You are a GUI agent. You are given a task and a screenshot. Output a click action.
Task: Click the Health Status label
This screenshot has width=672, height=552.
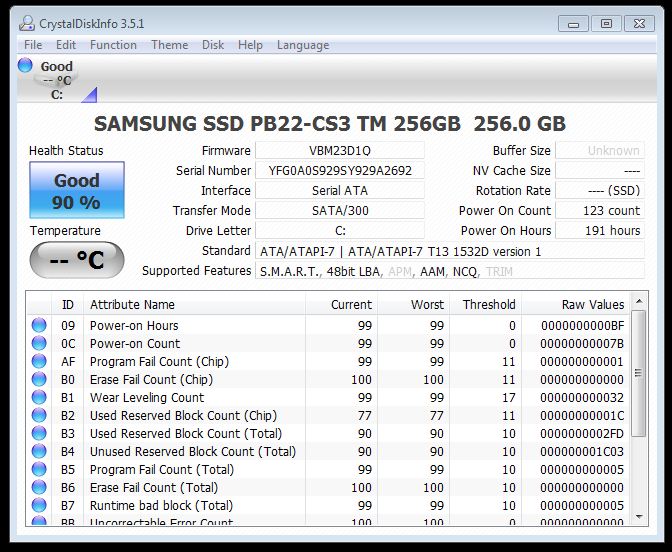[x=66, y=150]
